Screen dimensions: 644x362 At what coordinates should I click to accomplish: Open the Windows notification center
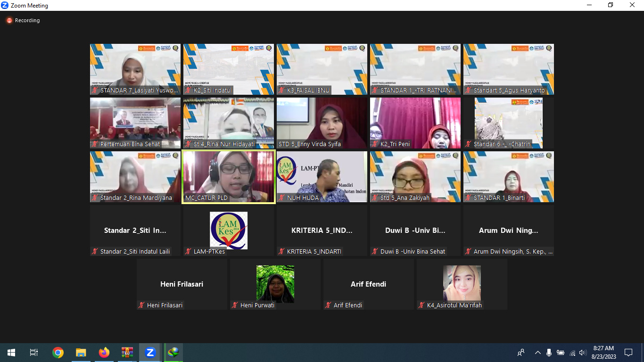coord(628,353)
